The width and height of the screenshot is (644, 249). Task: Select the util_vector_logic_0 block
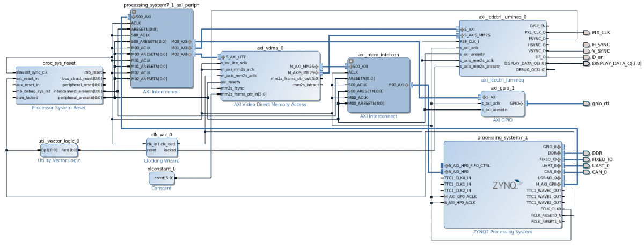[x=58, y=150]
